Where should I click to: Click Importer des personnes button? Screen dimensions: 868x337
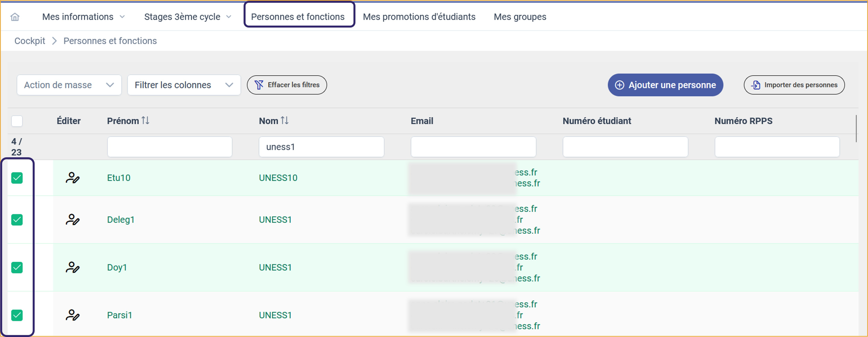click(794, 85)
